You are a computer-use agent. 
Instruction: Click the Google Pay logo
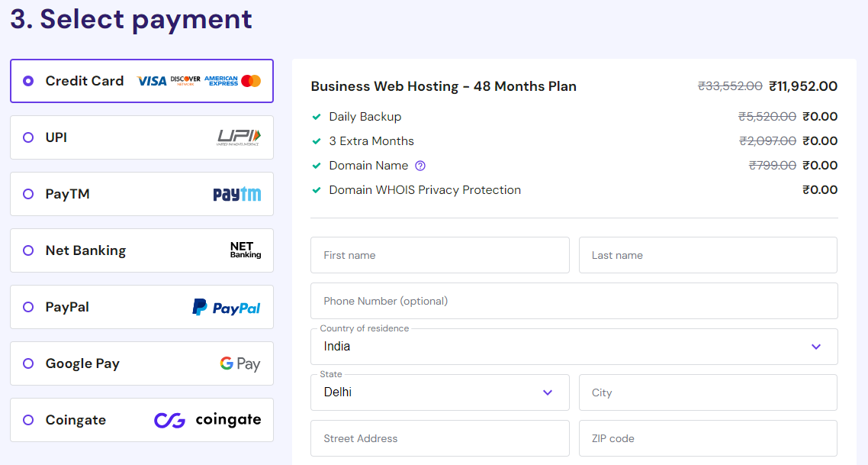pos(240,363)
